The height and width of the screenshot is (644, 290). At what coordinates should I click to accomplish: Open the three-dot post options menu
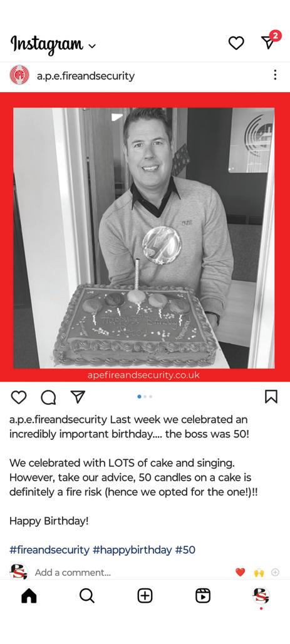[x=275, y=74]
